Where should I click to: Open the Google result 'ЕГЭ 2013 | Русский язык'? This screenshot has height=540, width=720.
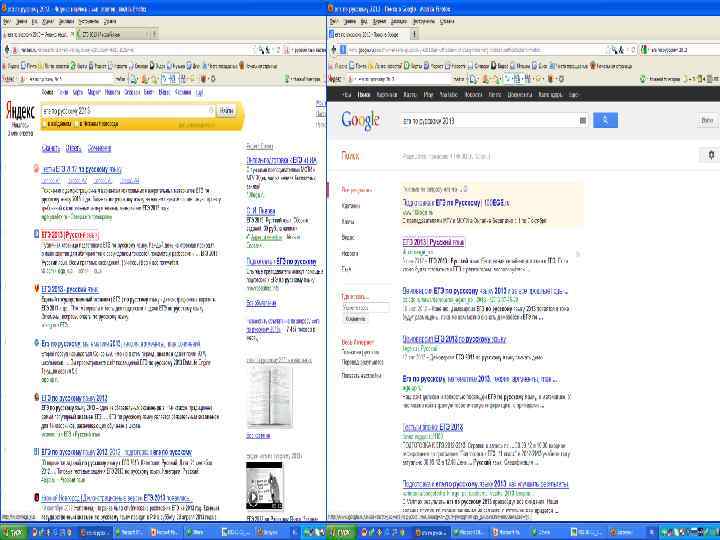pyautogui.click(x=433, y=242)
